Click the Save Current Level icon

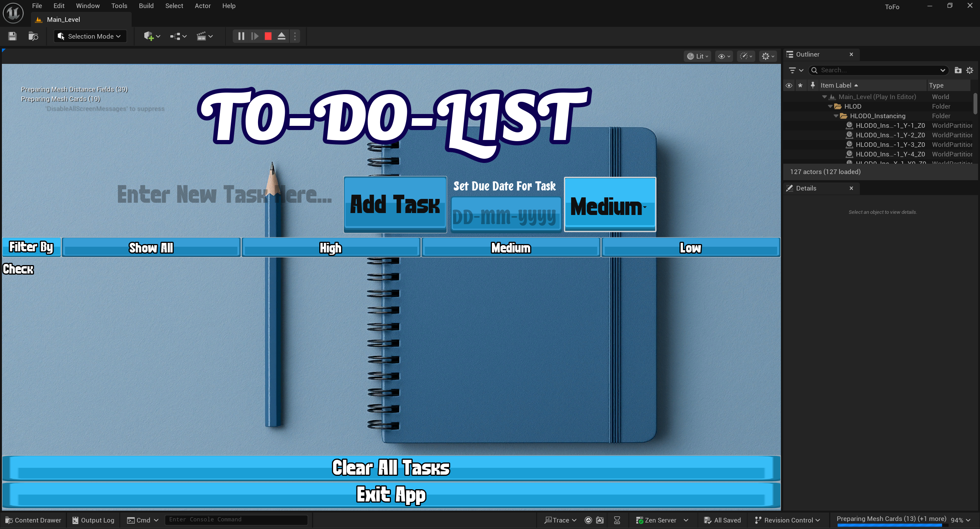[x=12, y=36]
